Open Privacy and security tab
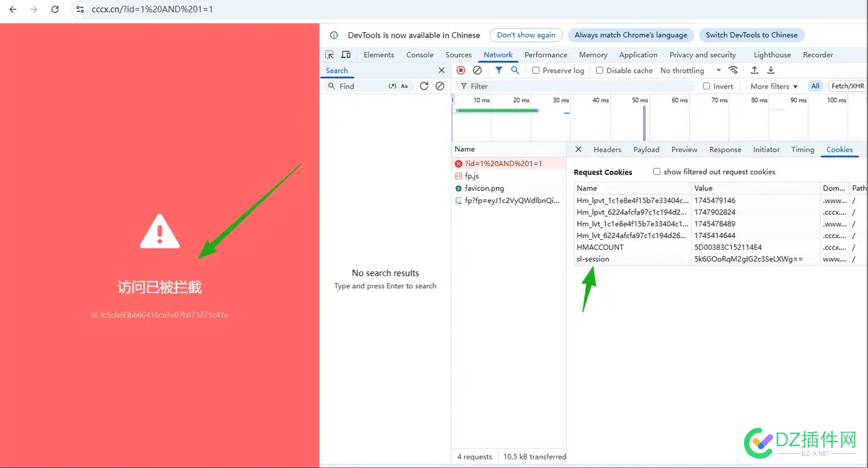 point(702,55)
